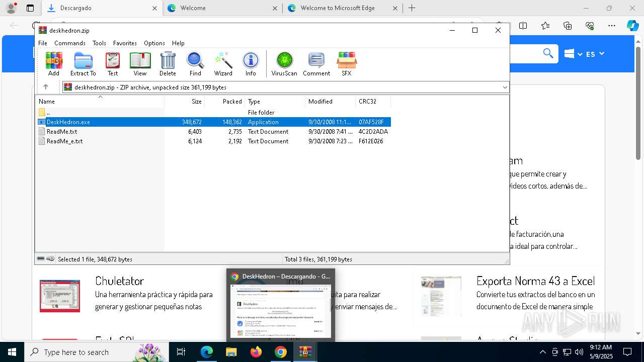Open Edge split screen icon
Image resolution: width=644 pixels, height=362 pixels.
pyautogui.click(x=523, y=26)
